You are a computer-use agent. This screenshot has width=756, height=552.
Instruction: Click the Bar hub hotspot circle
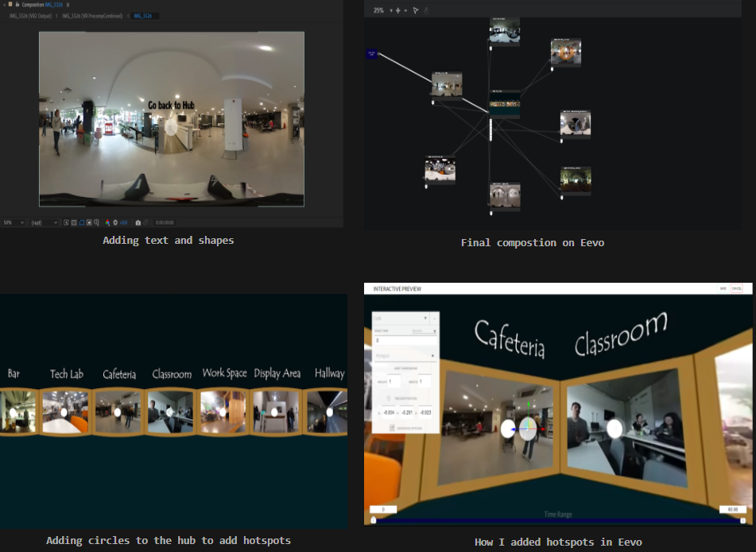pos(12,412)
